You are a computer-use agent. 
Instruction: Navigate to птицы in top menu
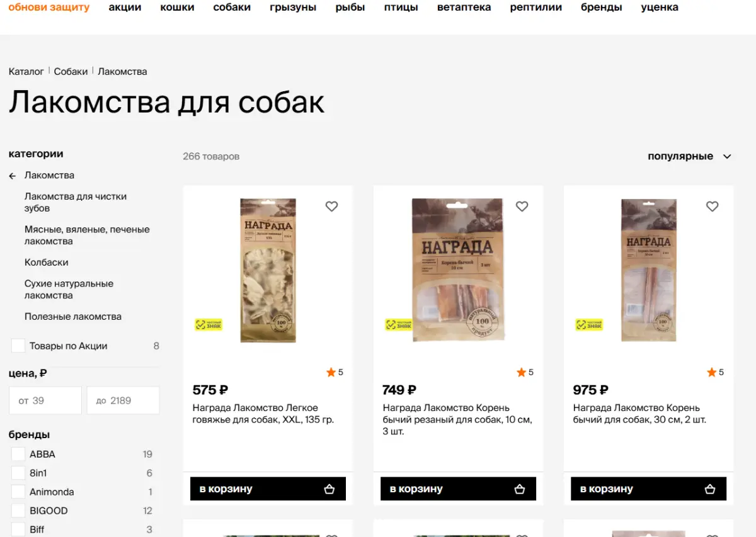401,8
